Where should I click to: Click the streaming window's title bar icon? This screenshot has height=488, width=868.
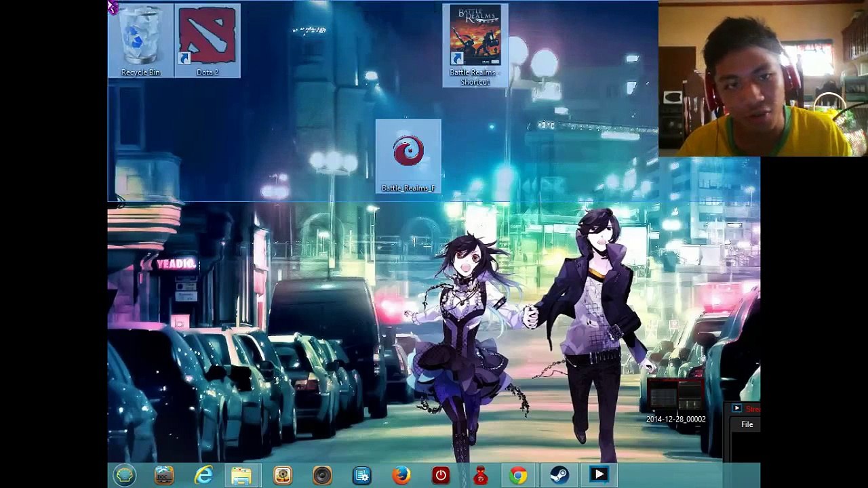(x=736, y=409)
